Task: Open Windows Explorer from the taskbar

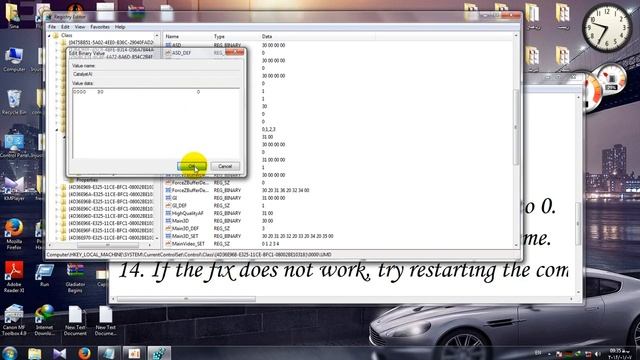Action: 35,353
